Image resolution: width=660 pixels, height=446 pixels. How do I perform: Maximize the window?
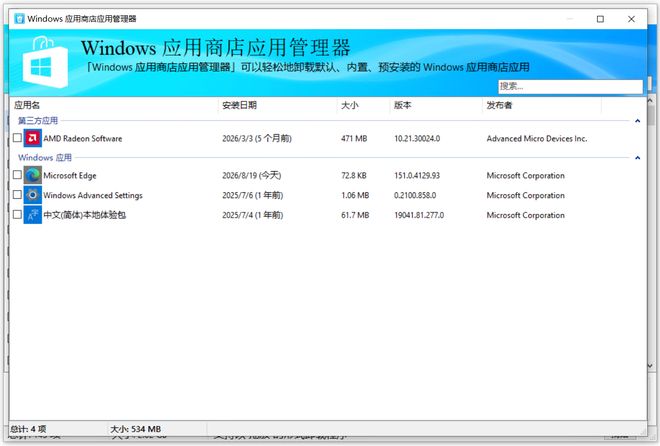coord(600,19)
